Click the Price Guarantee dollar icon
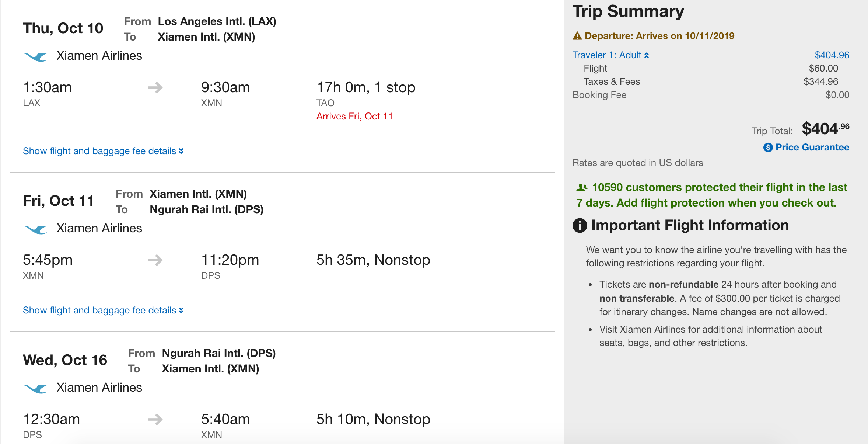Screen dimensions: 868x444 [x=768, y=148]
